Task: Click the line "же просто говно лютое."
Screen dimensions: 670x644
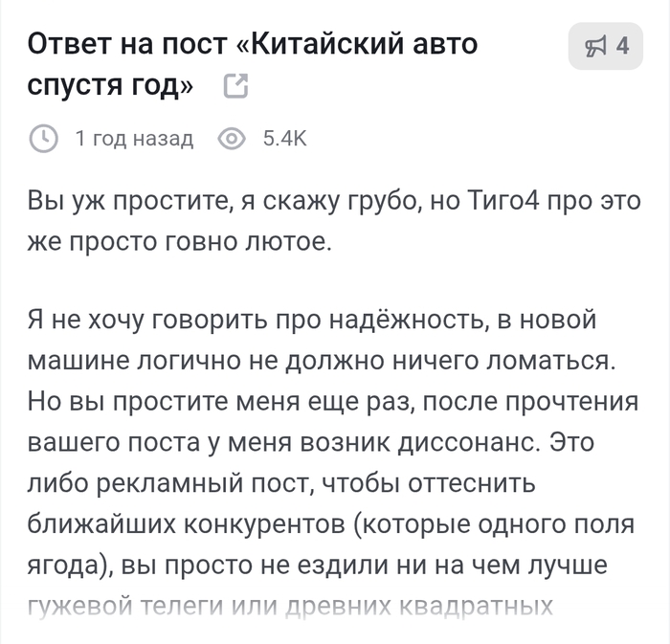Action: [179, 242]
